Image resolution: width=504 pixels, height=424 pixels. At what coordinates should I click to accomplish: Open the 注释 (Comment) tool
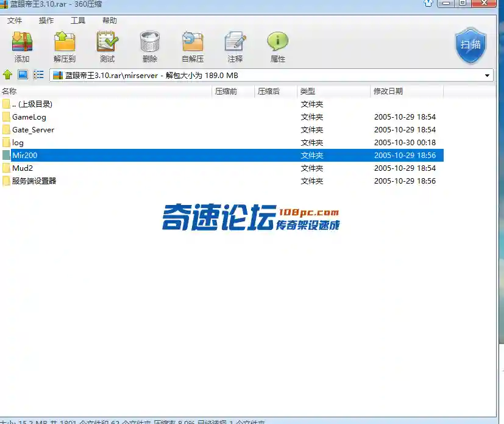pos(235,41)
